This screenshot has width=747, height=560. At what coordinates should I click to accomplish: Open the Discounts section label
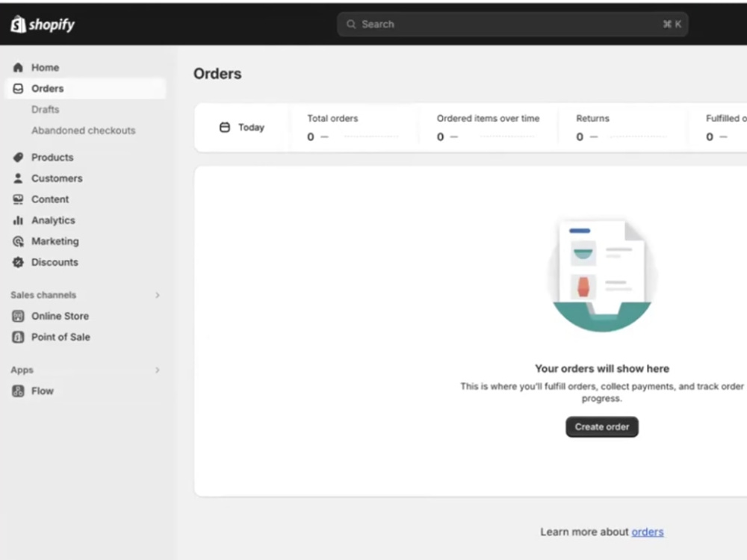[55, 262]
